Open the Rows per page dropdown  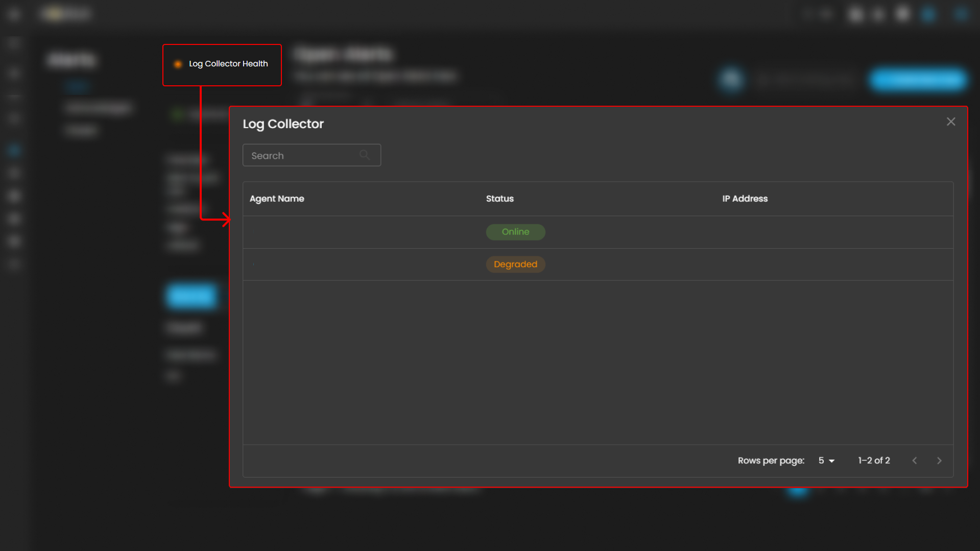coord(826,461)
